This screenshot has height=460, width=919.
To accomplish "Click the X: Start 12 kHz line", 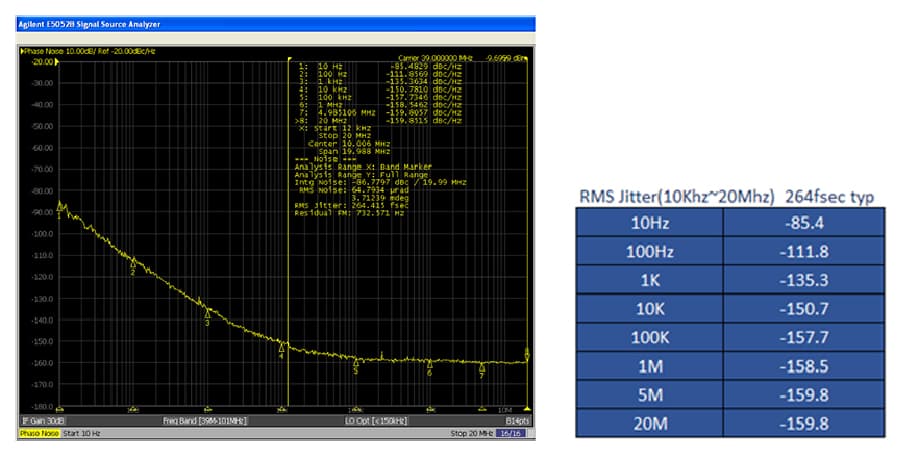I will (x=335, y=128).
